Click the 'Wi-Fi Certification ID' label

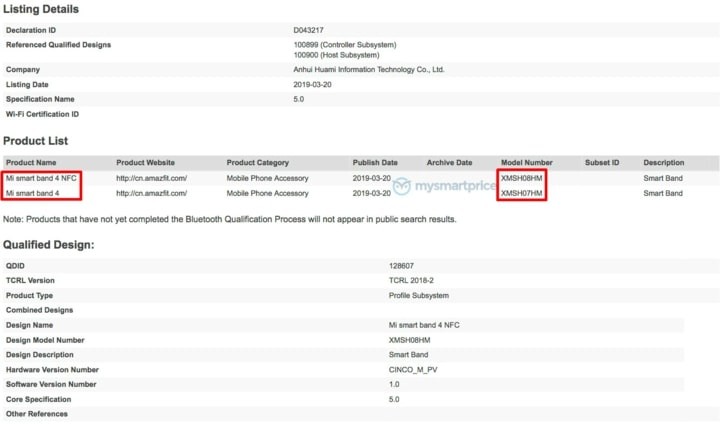pos(42,114)
